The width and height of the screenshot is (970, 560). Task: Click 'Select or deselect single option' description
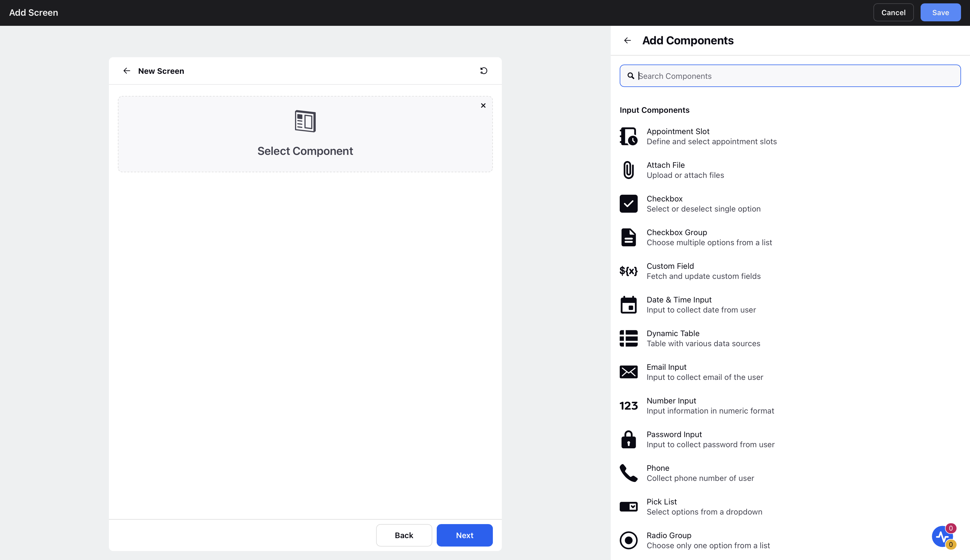point(703,209)
